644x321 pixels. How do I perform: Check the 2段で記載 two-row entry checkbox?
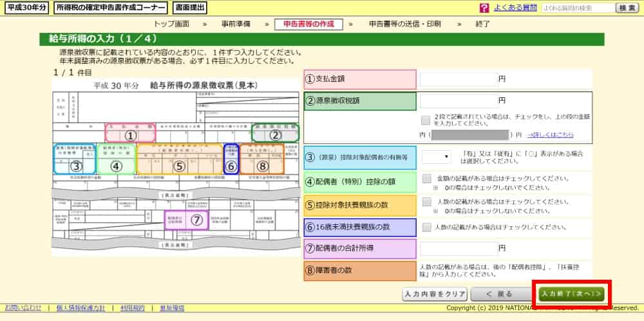pos(425,120)
